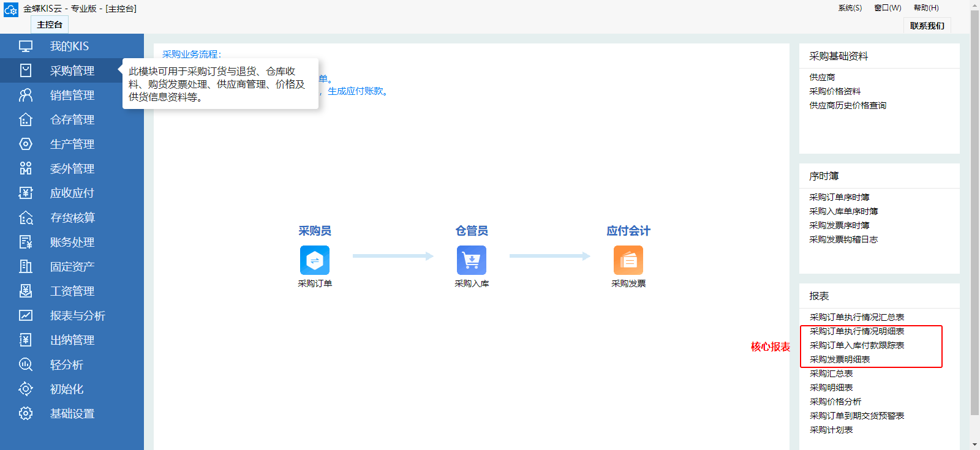980x450 pixels.
Task: Click the 账务处理 ledger icon
Action: click(x=26, y=242)
